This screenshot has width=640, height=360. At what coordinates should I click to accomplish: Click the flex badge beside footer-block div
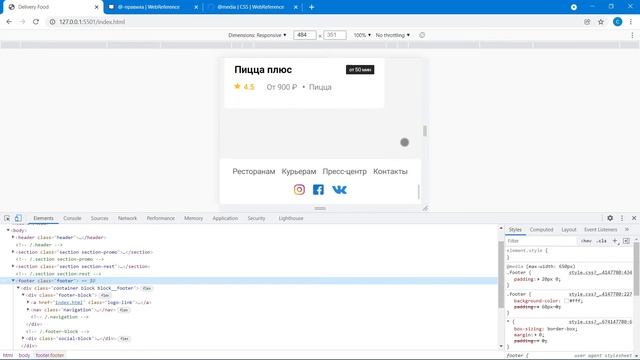(105, 295)
